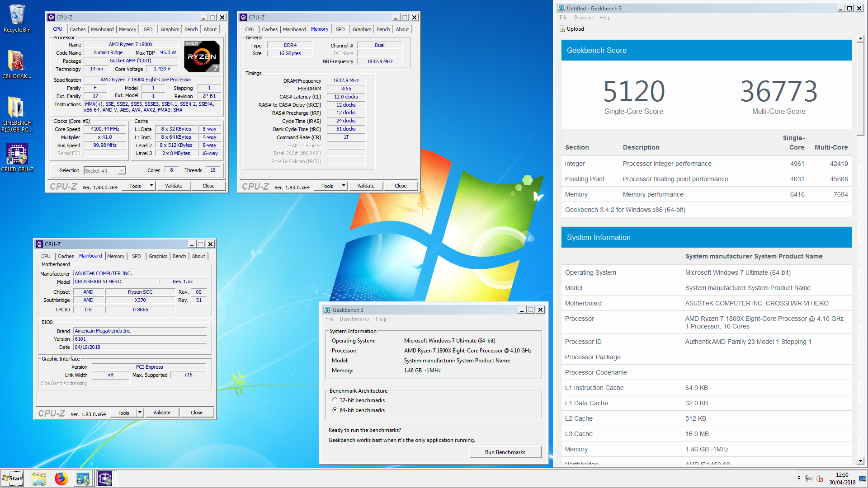The width and height of the screenshot is (868, 488).
Task: Launch the CPUID CPU-Z desktop shortcut
Action: [17, 157]
